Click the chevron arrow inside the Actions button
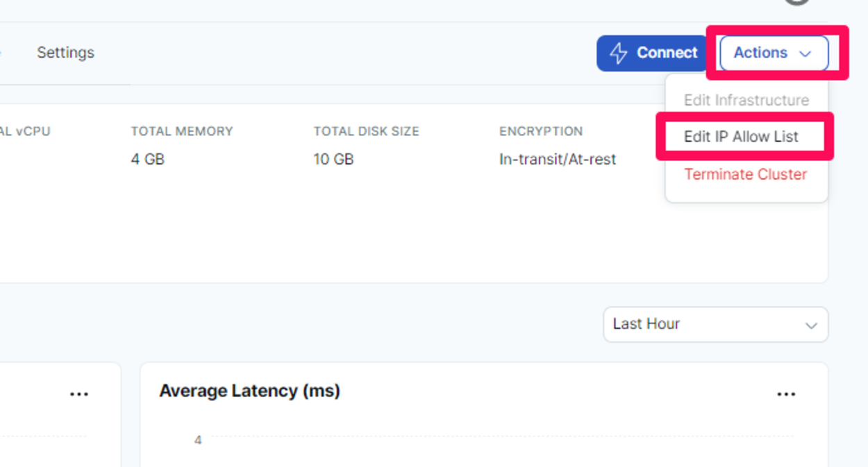Viewport: 868px width, 467px height. tap(806, 53)
